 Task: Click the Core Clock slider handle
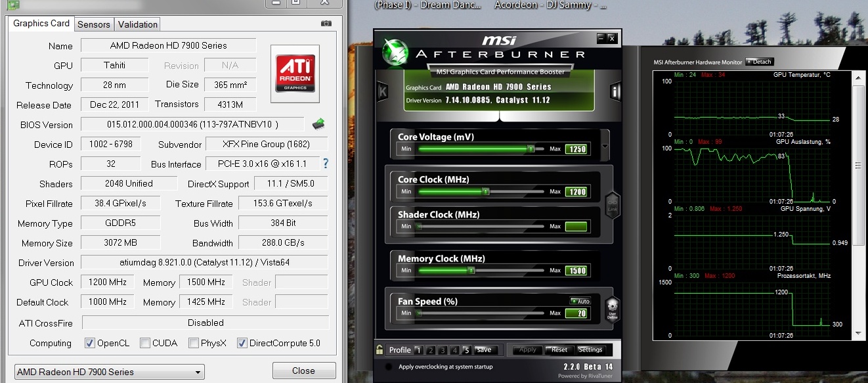[x=485, y=192]
